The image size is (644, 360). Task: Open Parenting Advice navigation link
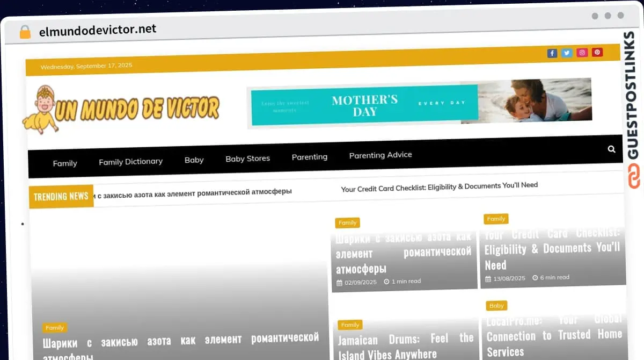click(380, 155)
